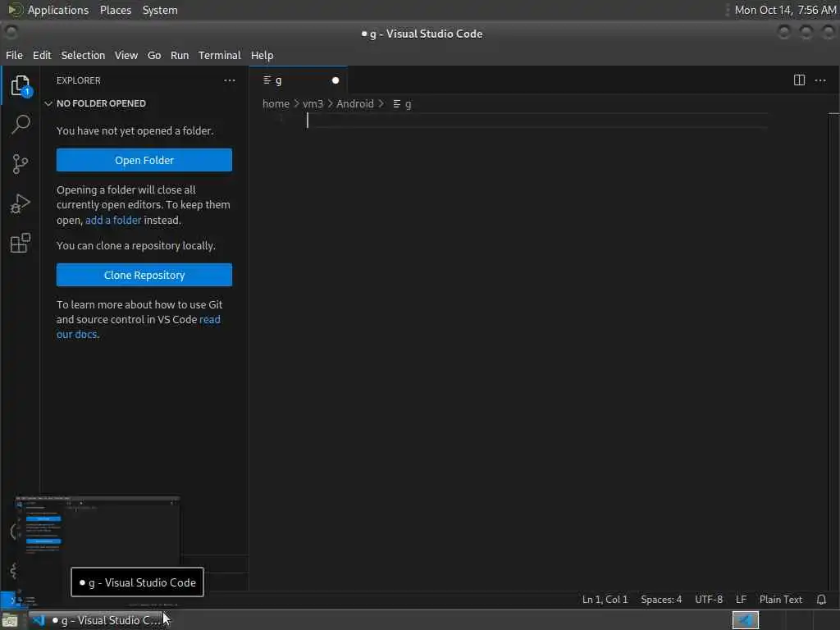Open the Run menu
The image size is (840, 630).
click(x=180, y=55)
